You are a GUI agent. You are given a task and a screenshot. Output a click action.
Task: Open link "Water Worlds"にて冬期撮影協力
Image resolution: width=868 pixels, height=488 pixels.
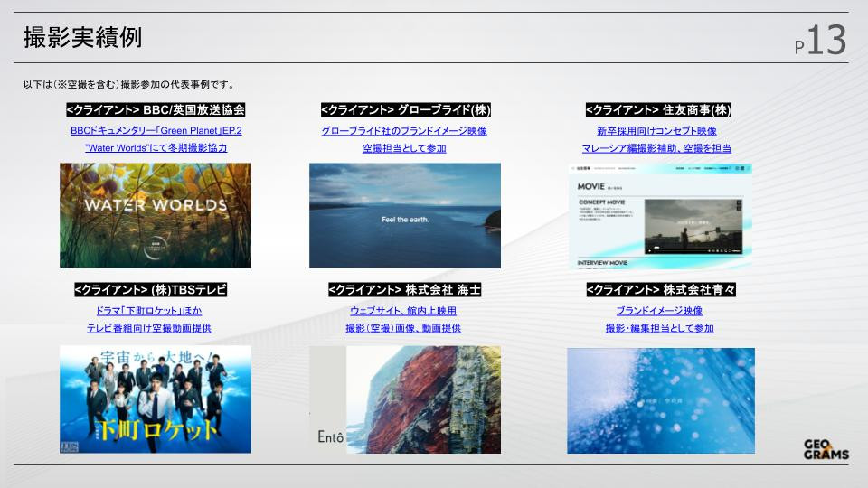(x=156, y=147)
